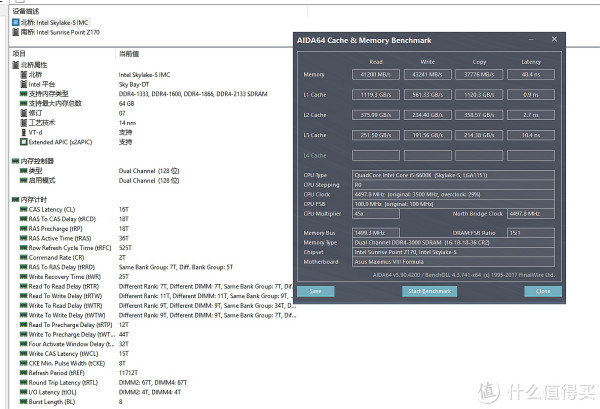Select the 14 nm process value
The image size is (600, 409).
127,123
